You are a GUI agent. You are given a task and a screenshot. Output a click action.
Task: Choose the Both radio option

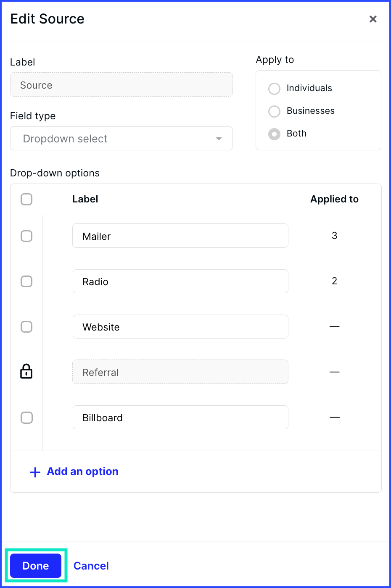pyautogui.click(x=274, y=134)
